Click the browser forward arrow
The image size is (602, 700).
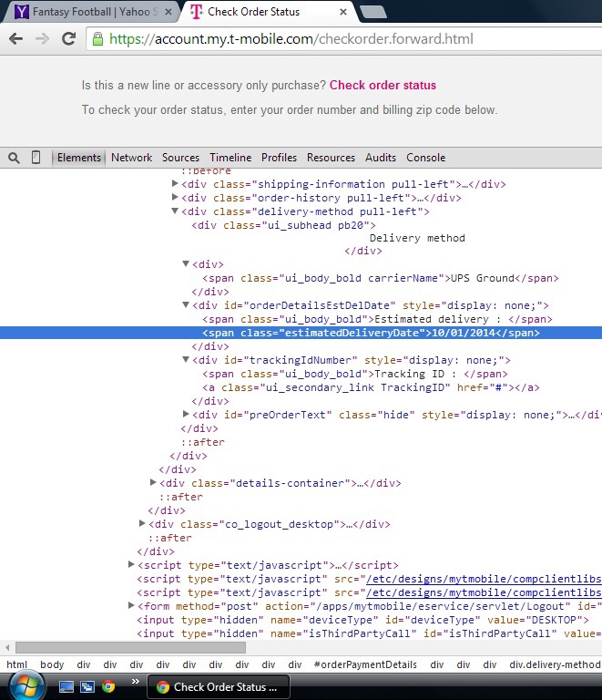pos(42,39)
